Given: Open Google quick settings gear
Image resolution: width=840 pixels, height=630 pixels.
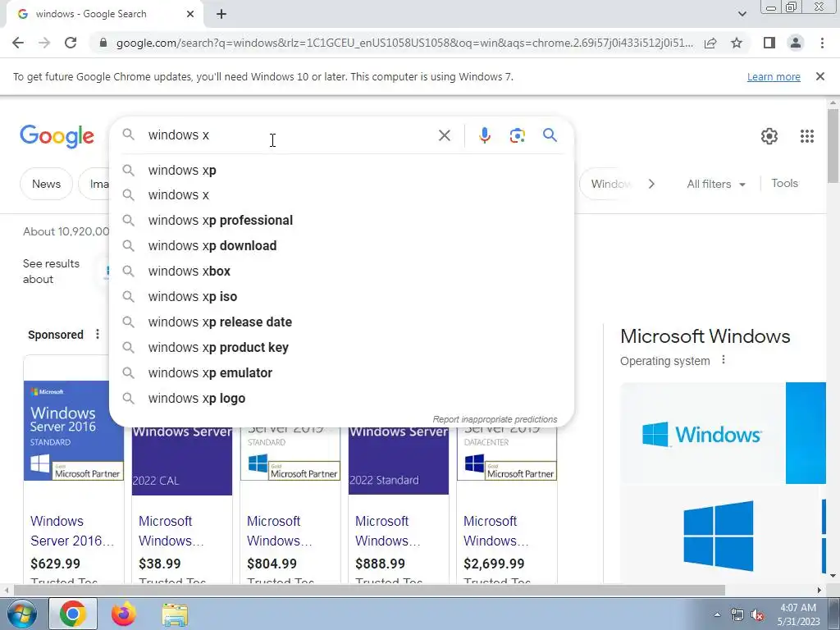Looking at the screenshot, I should click(769, 136).
